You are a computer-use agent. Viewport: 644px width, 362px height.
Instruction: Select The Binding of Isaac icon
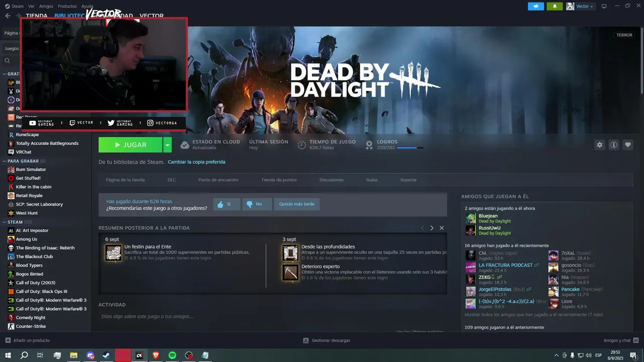pyautogui.click(x=11, y=248)
